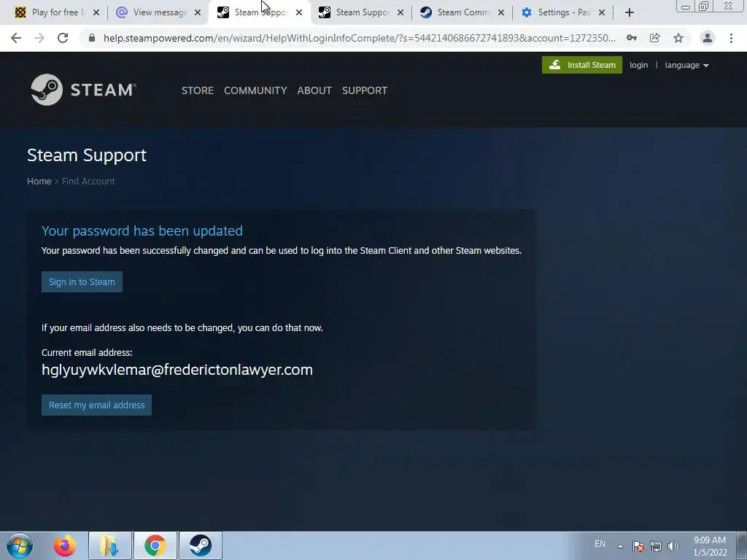The height and width of the screenshot is (560, 747).
Task: Click Sign in to Steam button
Action: click(x=82, y=282)
